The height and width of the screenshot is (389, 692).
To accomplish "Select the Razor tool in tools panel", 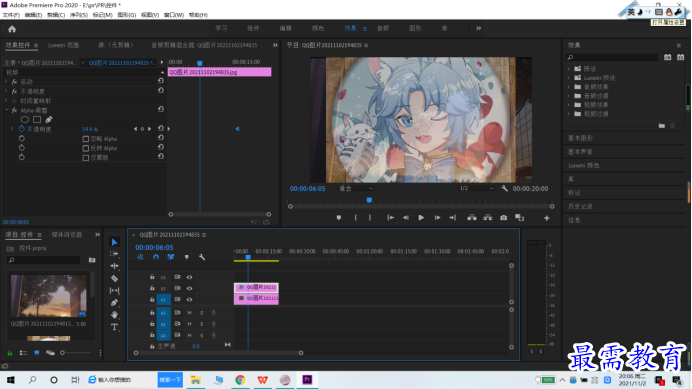I will point(114,279).
